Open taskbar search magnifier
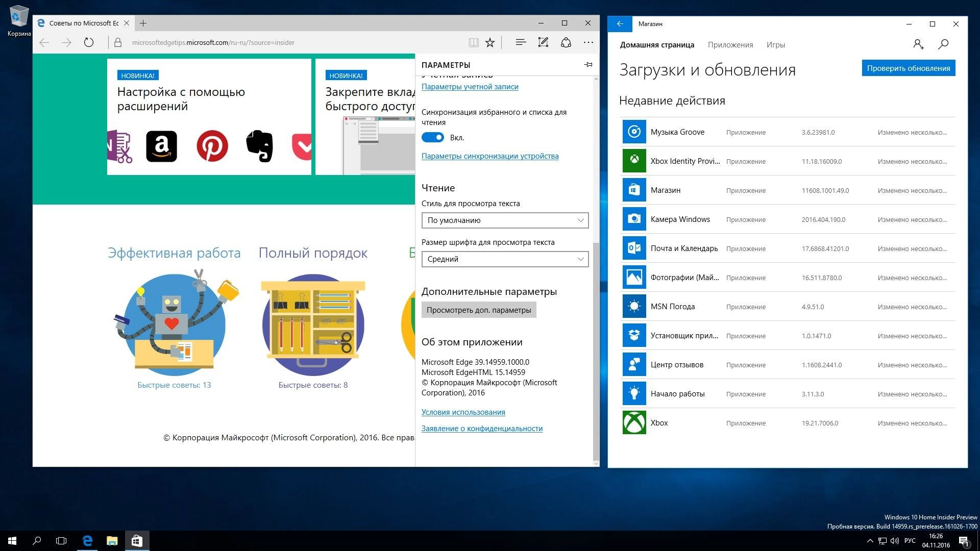 coord(37,541)
